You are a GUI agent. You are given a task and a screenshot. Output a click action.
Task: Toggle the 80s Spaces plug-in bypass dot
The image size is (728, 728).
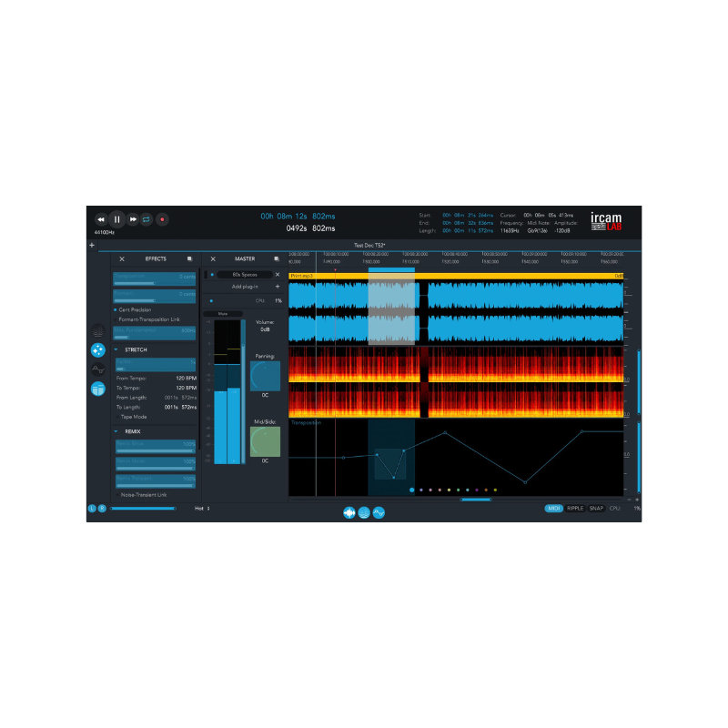(212, 275)
